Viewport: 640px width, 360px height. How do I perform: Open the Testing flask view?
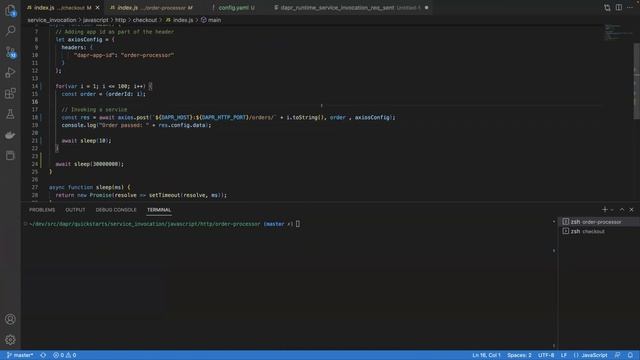coord(10,114)
